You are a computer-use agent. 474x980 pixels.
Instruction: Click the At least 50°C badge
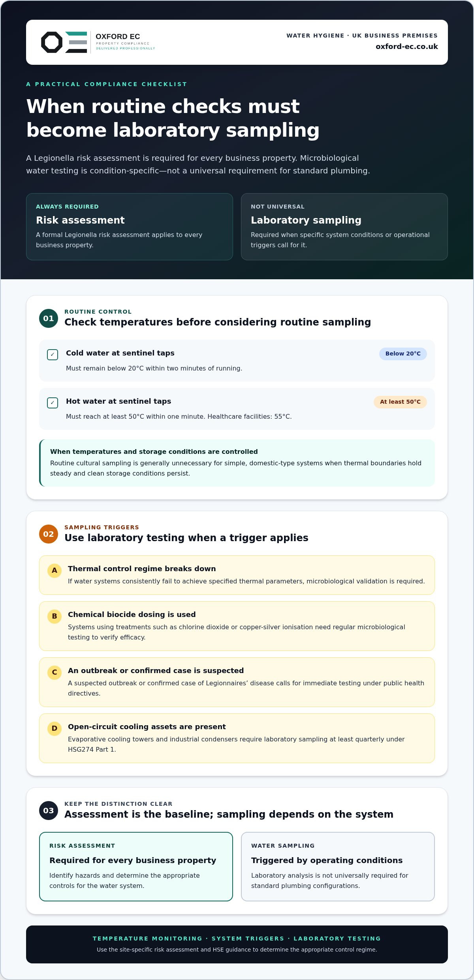pos(400,402)
